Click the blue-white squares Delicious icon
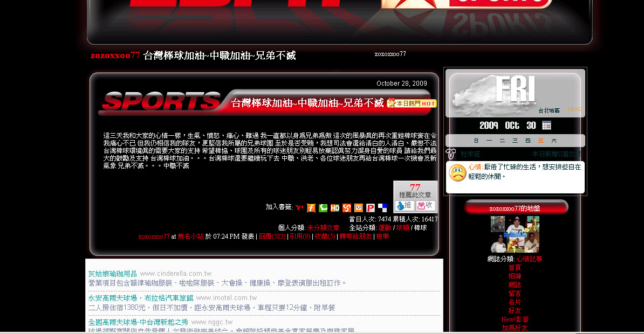Screen dimensions: 644x334 point(382,208)
